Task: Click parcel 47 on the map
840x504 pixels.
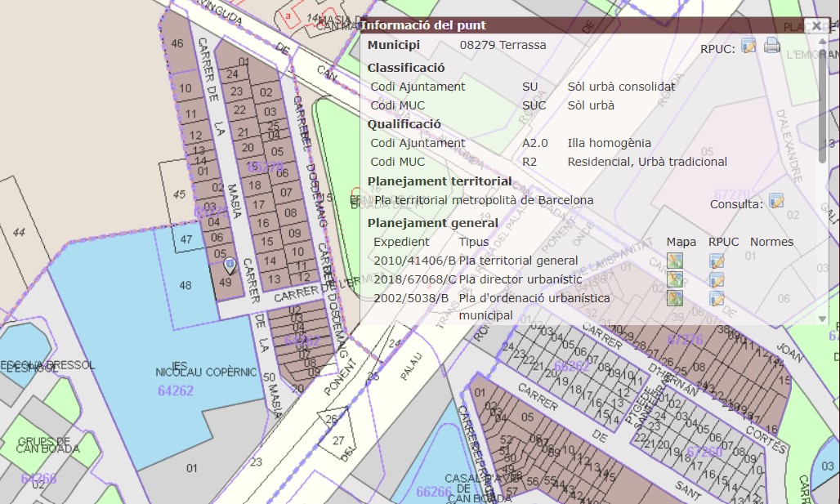Action: [x=185, y=239]
